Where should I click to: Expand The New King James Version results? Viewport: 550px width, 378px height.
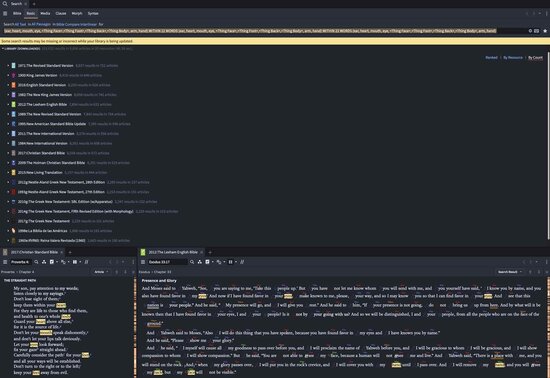[8, 95]
